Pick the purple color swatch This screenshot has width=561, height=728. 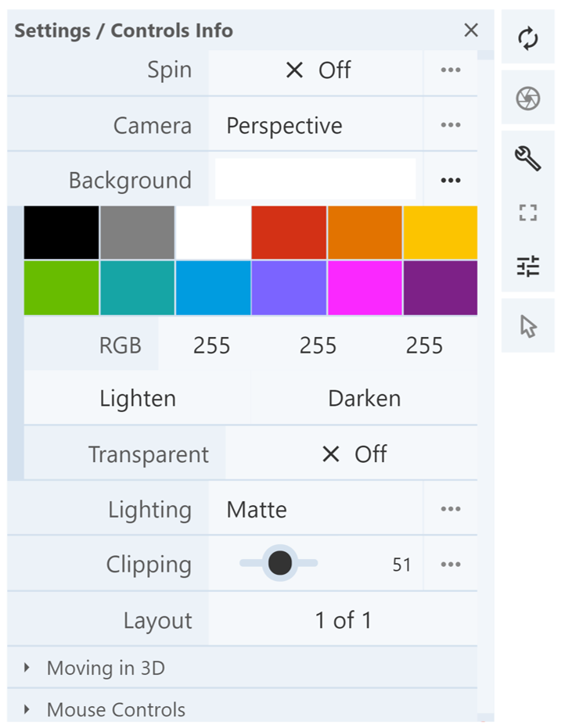coord(440,288)
